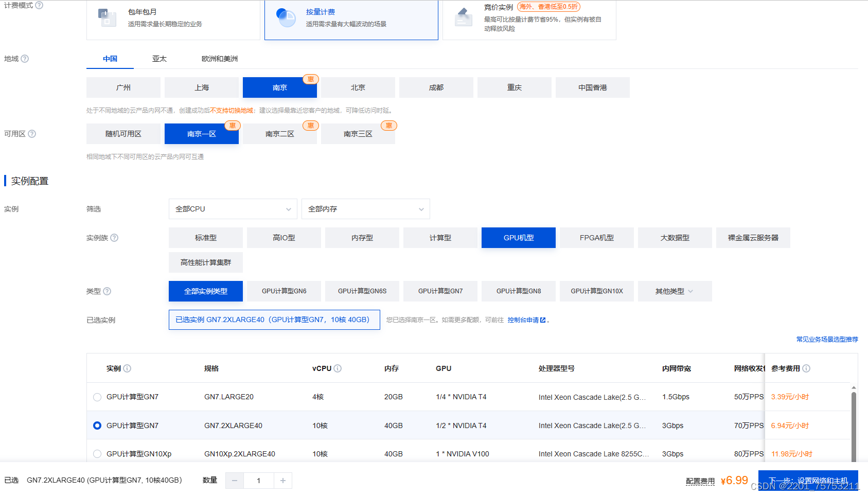Select 南京二区 availability zone
Viewport: 868px width, 496px height.
tap(280, 134)
